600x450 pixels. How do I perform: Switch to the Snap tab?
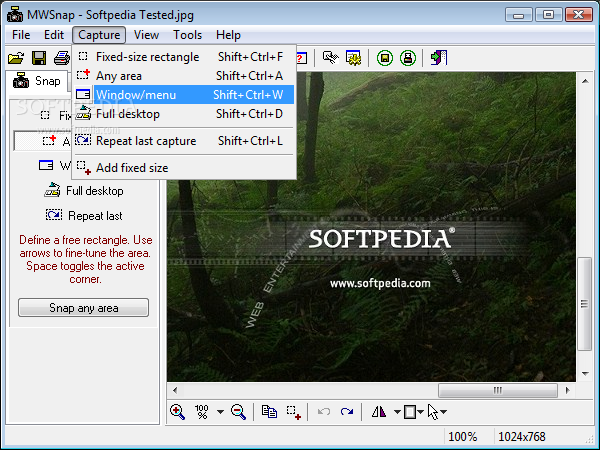(37, 81)
